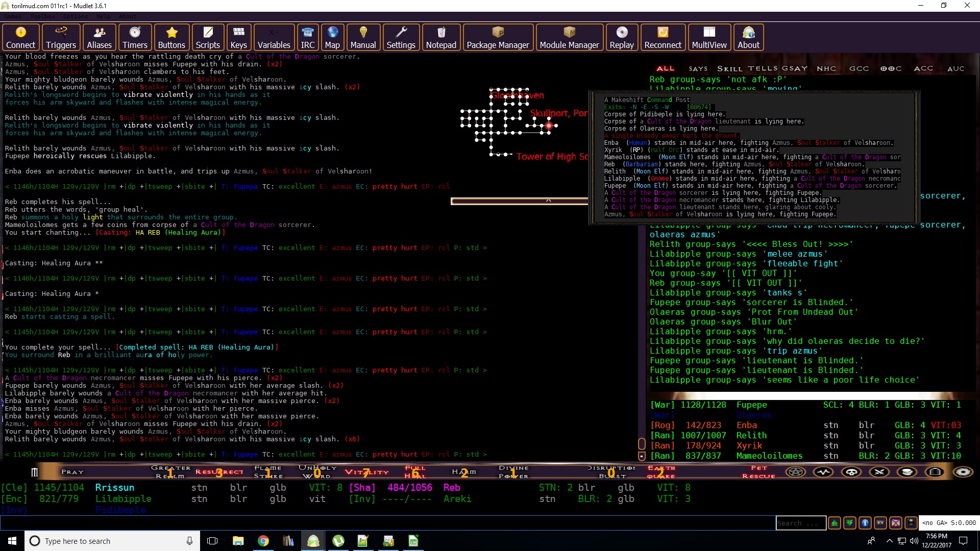Open Chrome from the Windows taskbar
The height and width of the screenshot is (551, 980).
[263, 541]
